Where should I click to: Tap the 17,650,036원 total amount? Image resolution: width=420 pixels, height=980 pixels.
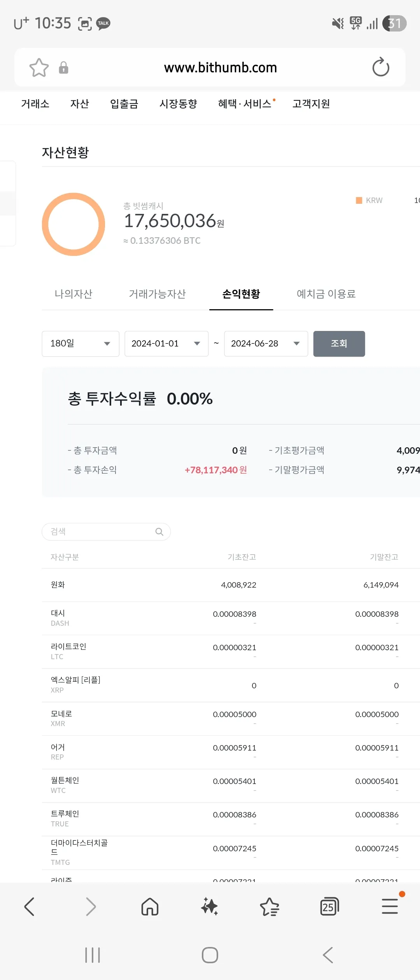pyautogui.click(x=174, y=221)
